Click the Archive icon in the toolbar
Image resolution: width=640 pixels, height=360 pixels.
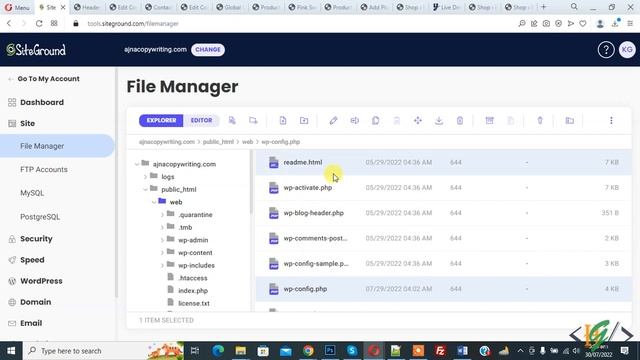click(489, 120)
